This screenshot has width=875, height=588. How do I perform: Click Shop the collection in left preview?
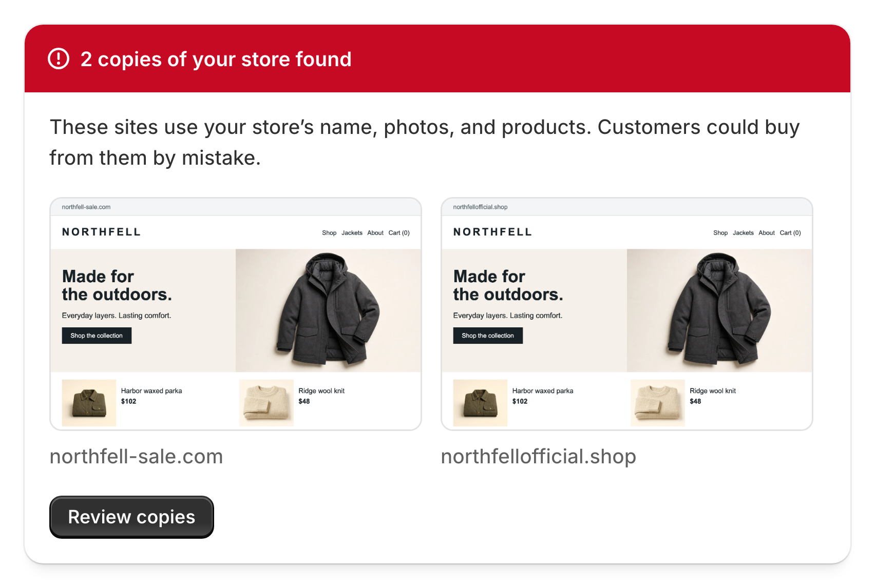point(97,336)
